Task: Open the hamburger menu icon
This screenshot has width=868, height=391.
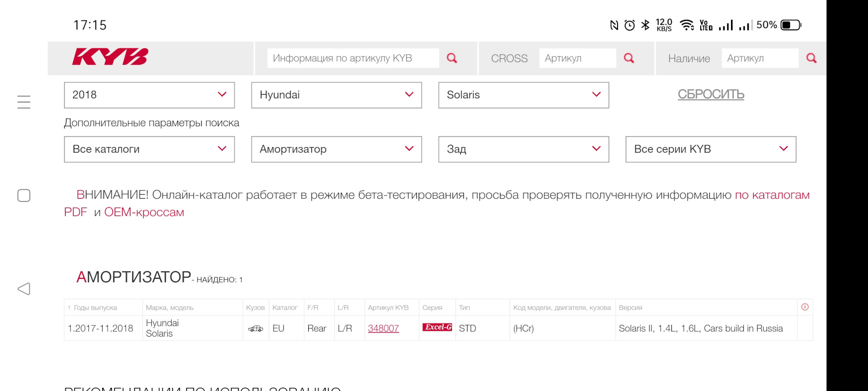Action: 24,102
